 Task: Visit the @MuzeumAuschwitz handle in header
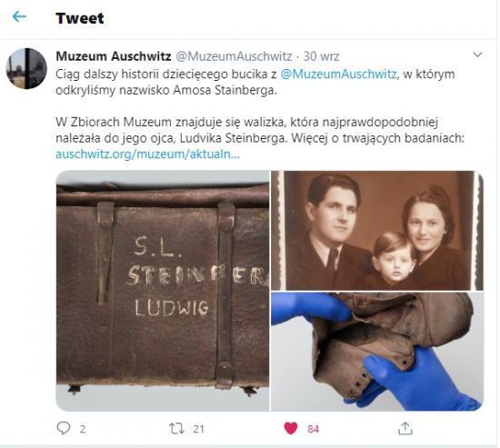pyautogui.click(x=234, y=56)
